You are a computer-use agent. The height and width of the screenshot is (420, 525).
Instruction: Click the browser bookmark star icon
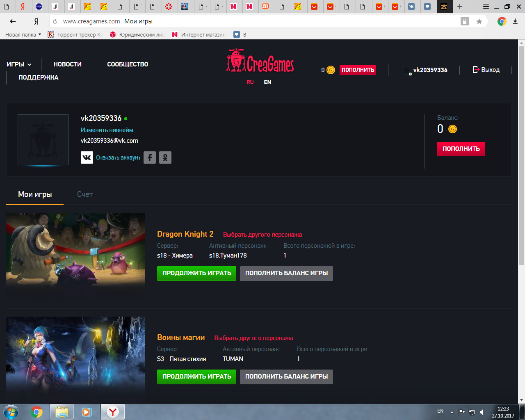[479, 21]
